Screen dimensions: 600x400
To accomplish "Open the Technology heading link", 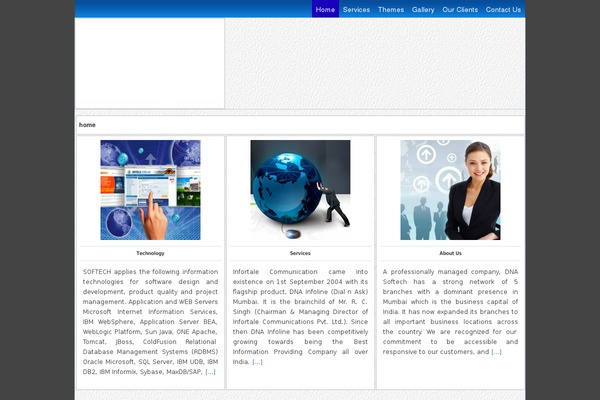I will 150,253.
